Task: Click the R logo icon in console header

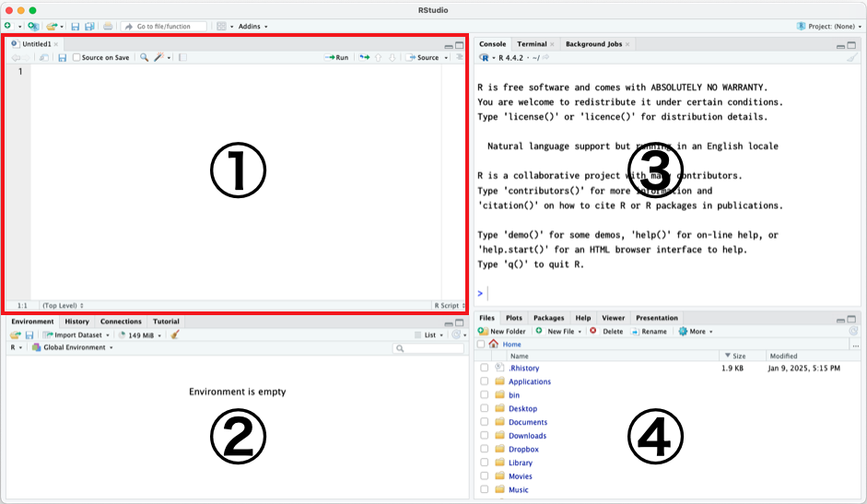Action: pyautogui.click(x=484, y=57)
